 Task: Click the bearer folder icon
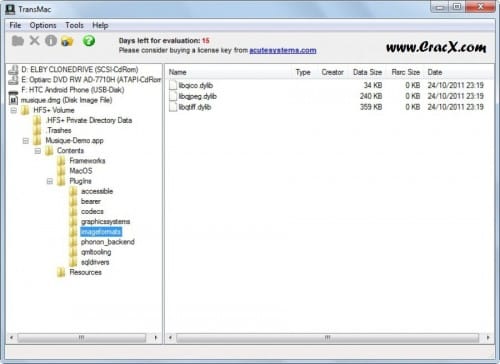coord(73,202)
